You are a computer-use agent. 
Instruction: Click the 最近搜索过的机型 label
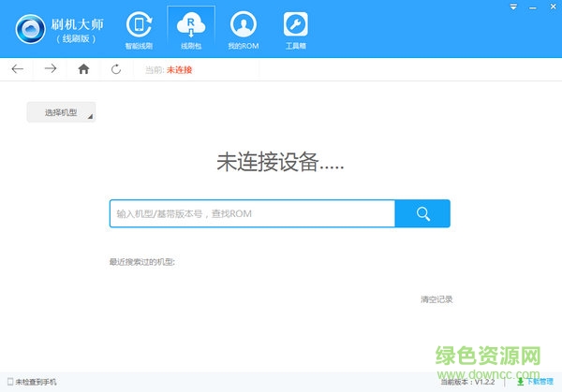142,262
